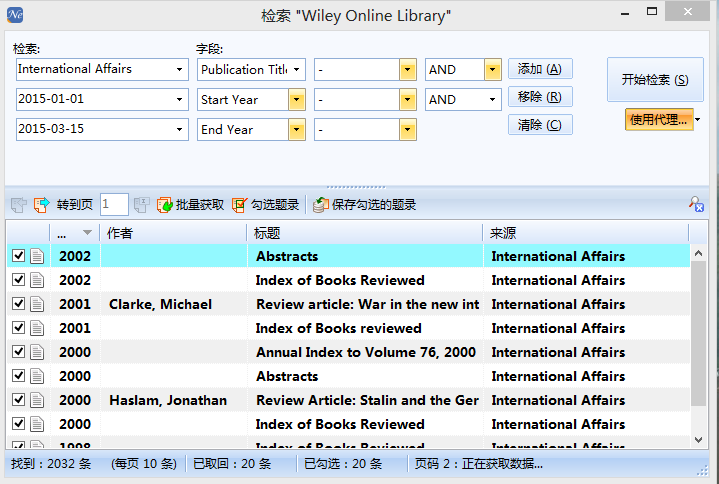This screenshot has width=719, height=484.
Task: Click 已勾选：20 条 status bar entry
Action: point(343,464)
